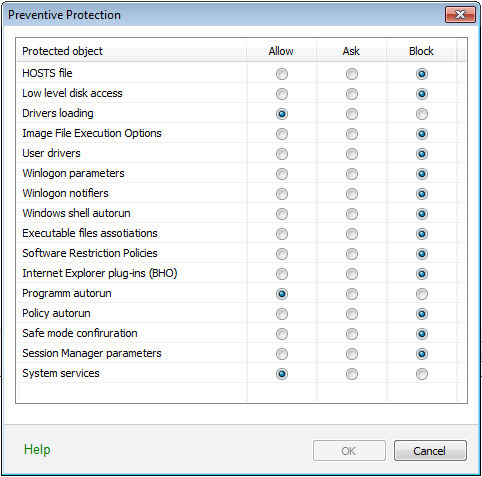Sort by Protected object column header
This screenshot has height=477, width=482.
(x=132, y=51)
